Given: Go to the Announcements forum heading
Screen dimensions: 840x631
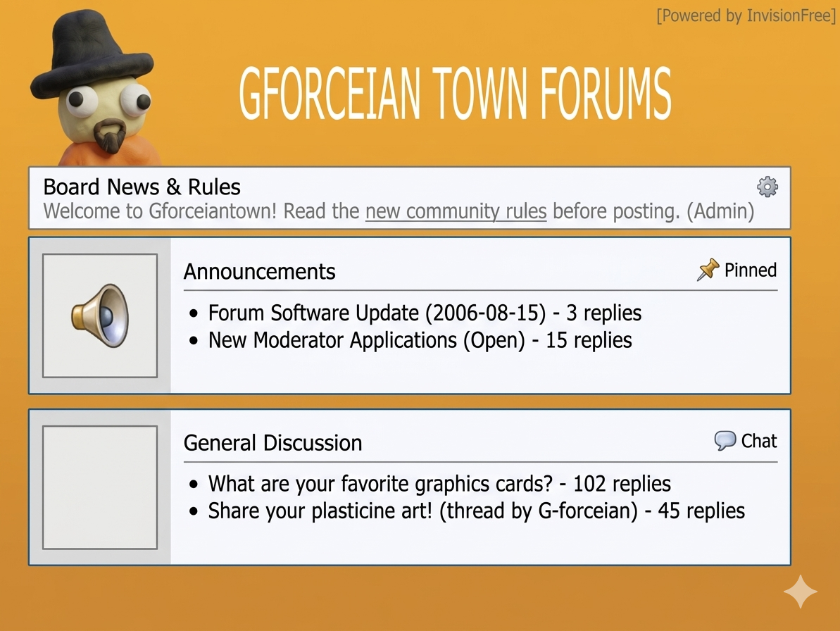Looking at the screenshot, I should (x=259, y=272).
